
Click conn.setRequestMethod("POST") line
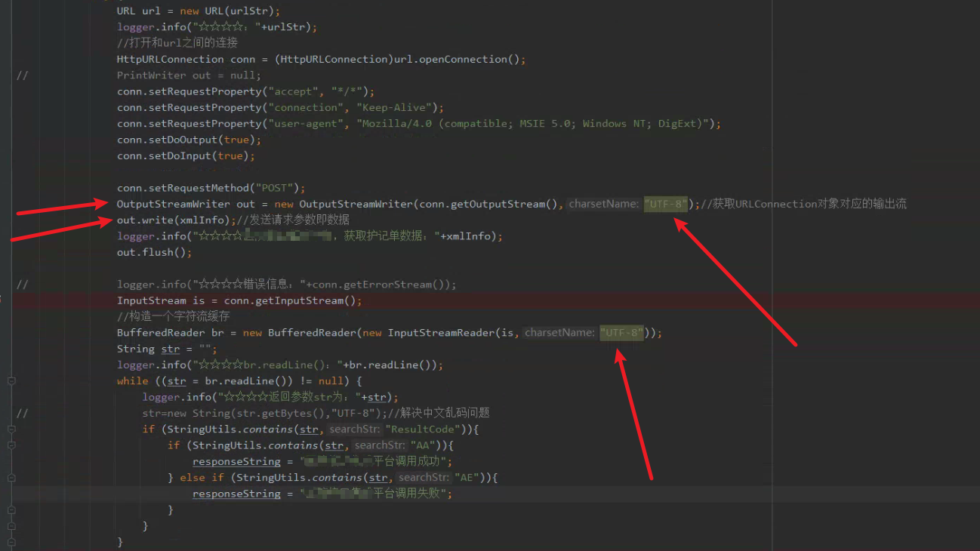click(x=211, y=188)
